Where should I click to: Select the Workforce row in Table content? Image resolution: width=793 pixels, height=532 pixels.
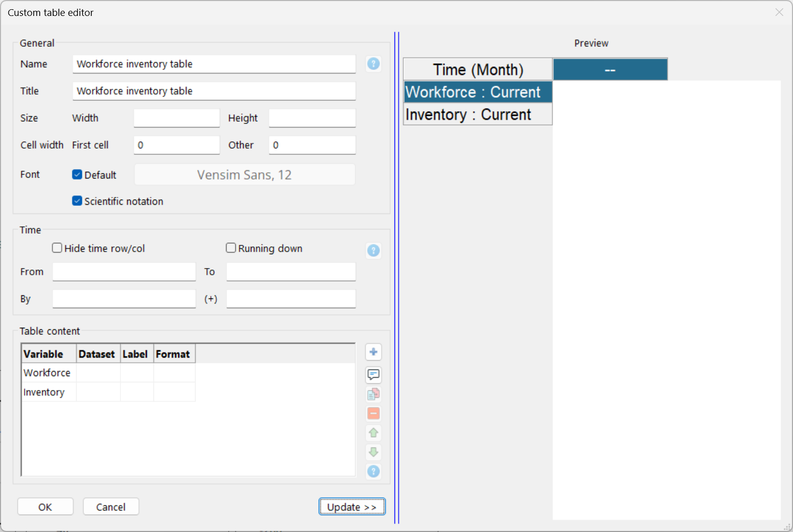(47, 373)
